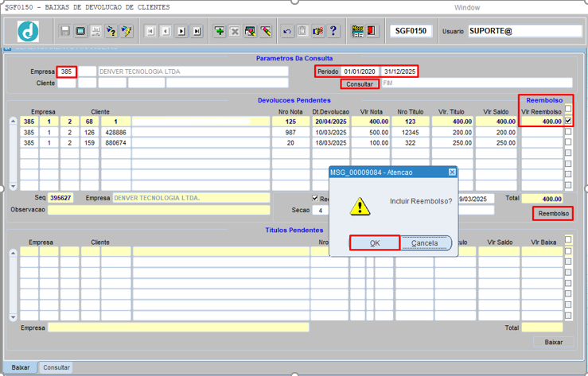The height and width of the screenshot is (376, 588).
Task: Open help with the question mark icon
Action: click(x=333, y=31)
